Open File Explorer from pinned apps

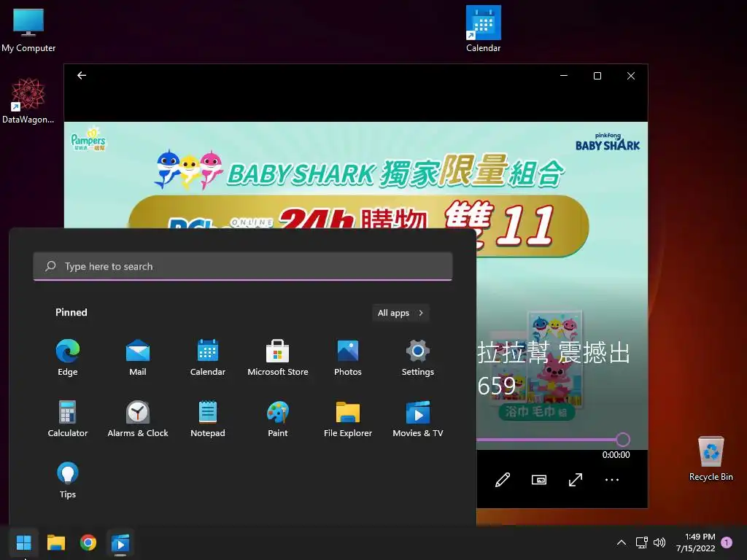point(348,419)
